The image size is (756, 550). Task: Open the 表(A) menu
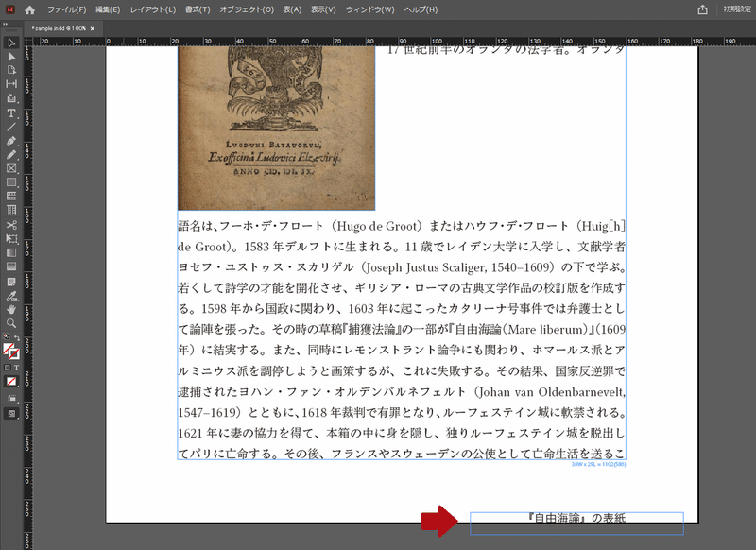pyautogui.click(x=292, y=9)
